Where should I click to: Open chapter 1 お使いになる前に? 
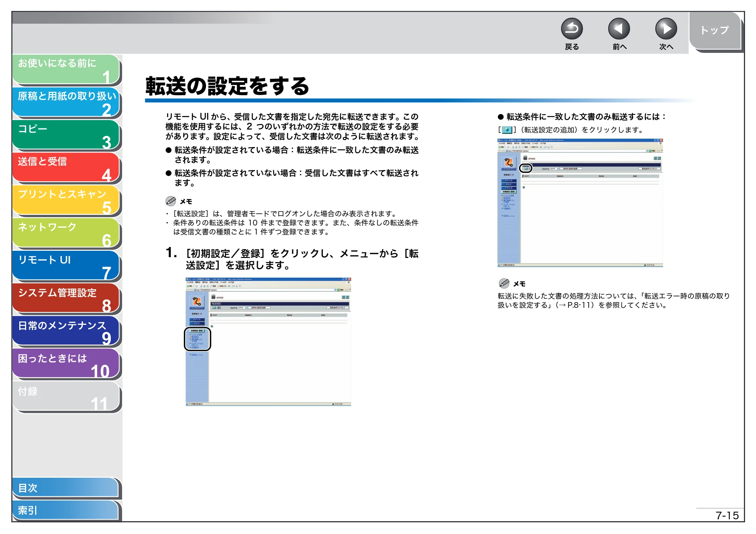(x=66, y=69)
